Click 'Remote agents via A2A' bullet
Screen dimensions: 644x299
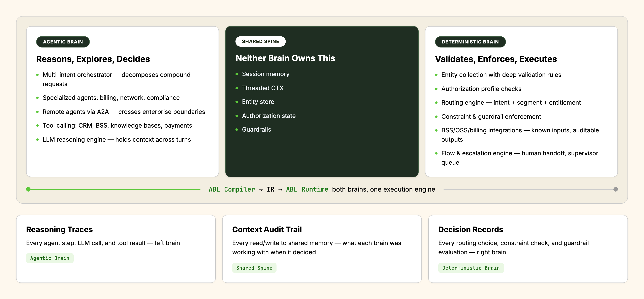pos(124,112)
